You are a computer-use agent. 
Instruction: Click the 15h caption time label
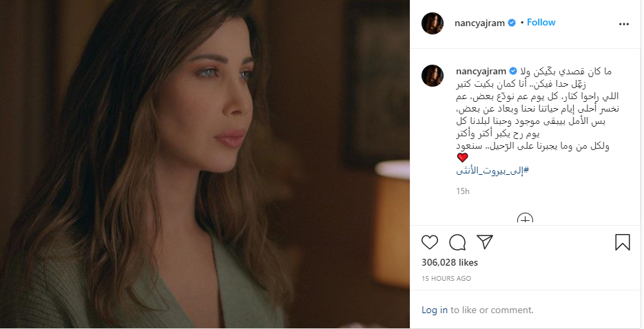click(x=462, y=191)
